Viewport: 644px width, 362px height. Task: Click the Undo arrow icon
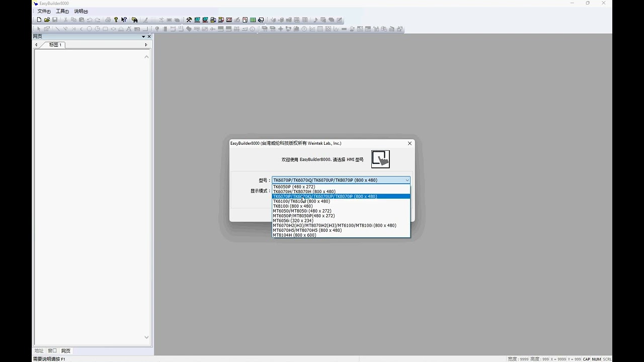point(90,20)
